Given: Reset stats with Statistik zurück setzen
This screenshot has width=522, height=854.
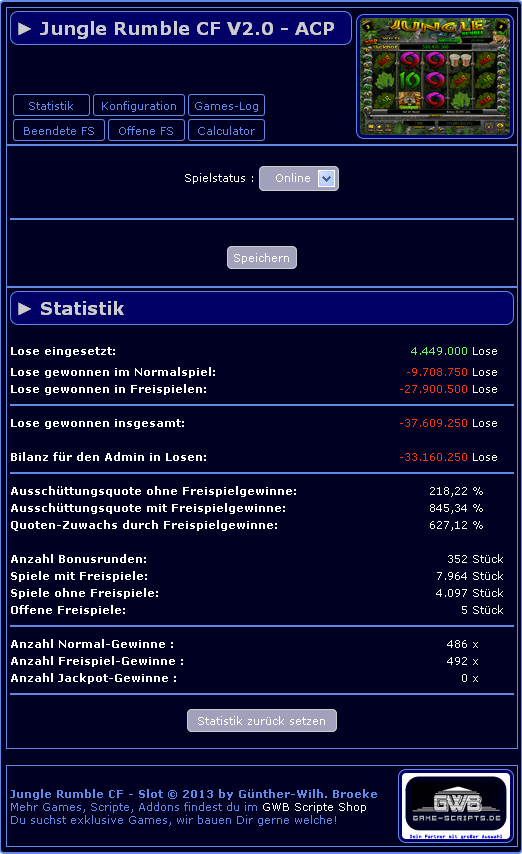Looking at the screenshot, I should pos(262,721).
